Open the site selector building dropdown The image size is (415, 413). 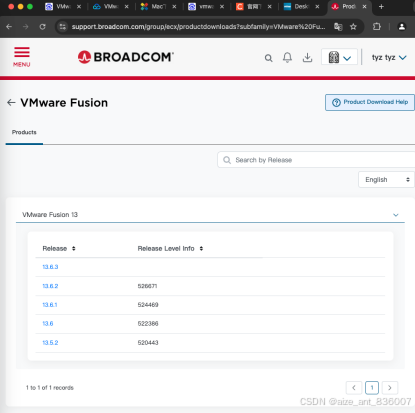339,57
